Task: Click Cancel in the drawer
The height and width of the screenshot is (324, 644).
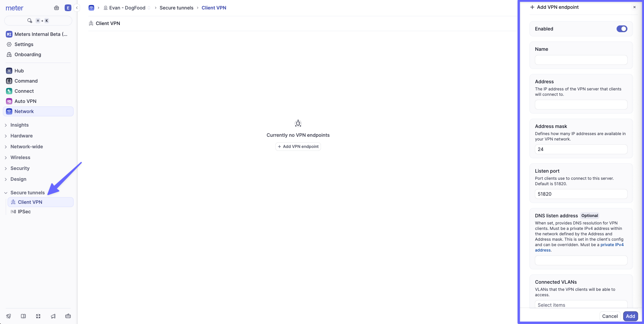Action: [x=610, y=316]
